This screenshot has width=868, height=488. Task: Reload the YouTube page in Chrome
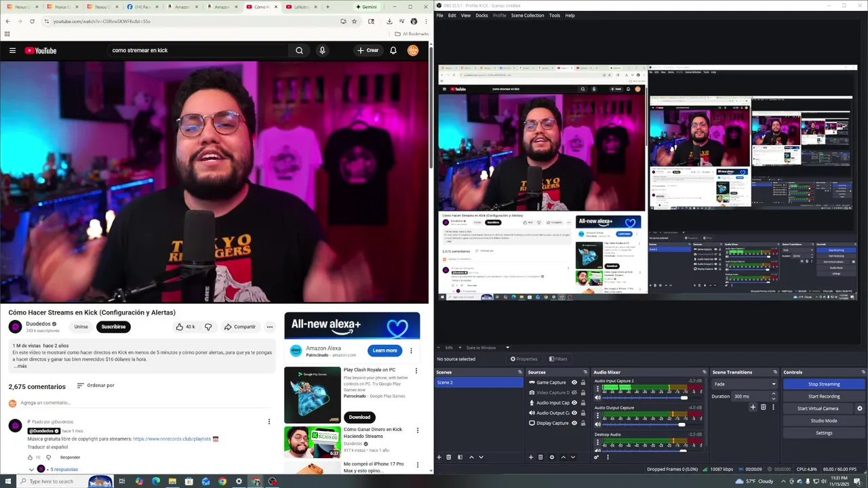[32, 21]
